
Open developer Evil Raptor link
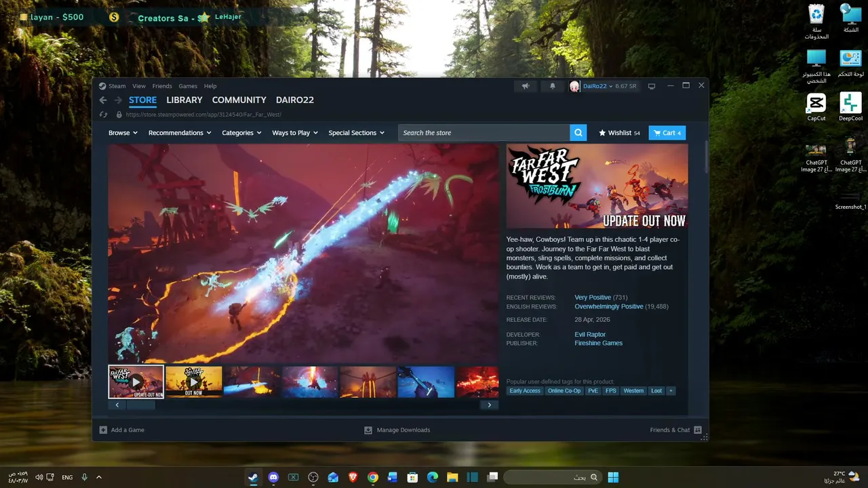[590, 334]
